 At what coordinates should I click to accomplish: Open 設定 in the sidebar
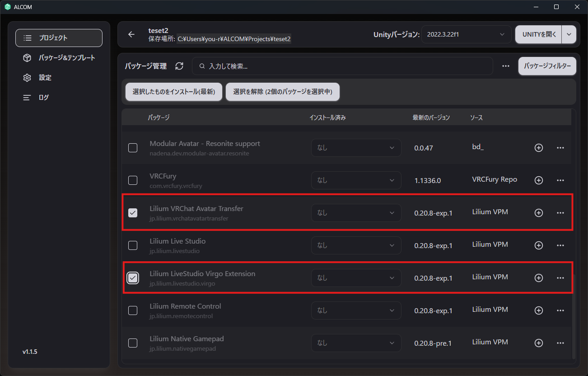(59, 78)
